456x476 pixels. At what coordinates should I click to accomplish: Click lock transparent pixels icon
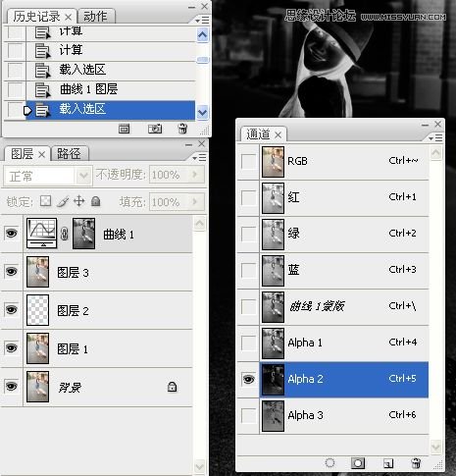point(45,201)
